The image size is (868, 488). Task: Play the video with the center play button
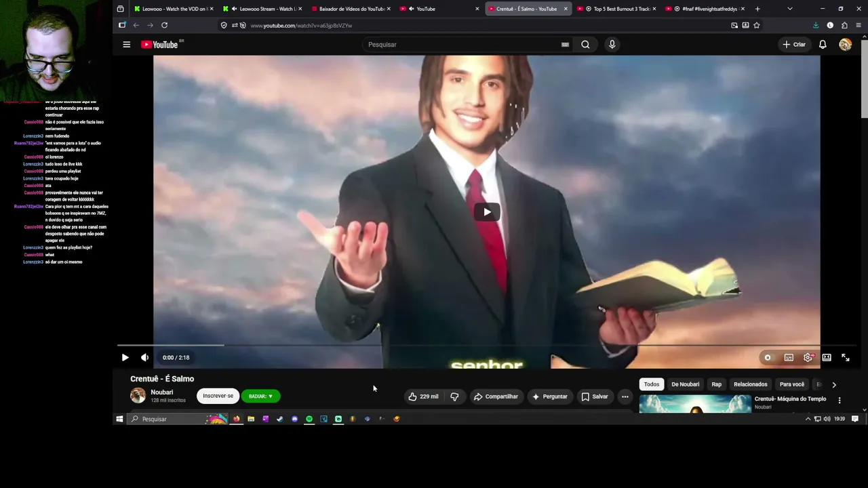point(487,212)
